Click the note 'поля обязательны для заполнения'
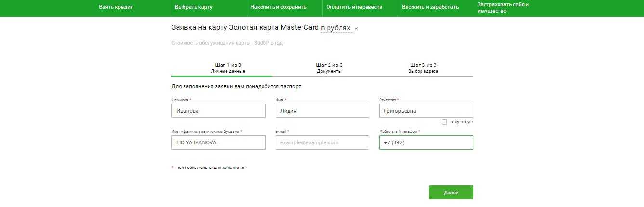The width and height of the screenshot is (644, 207). point(210,168)
